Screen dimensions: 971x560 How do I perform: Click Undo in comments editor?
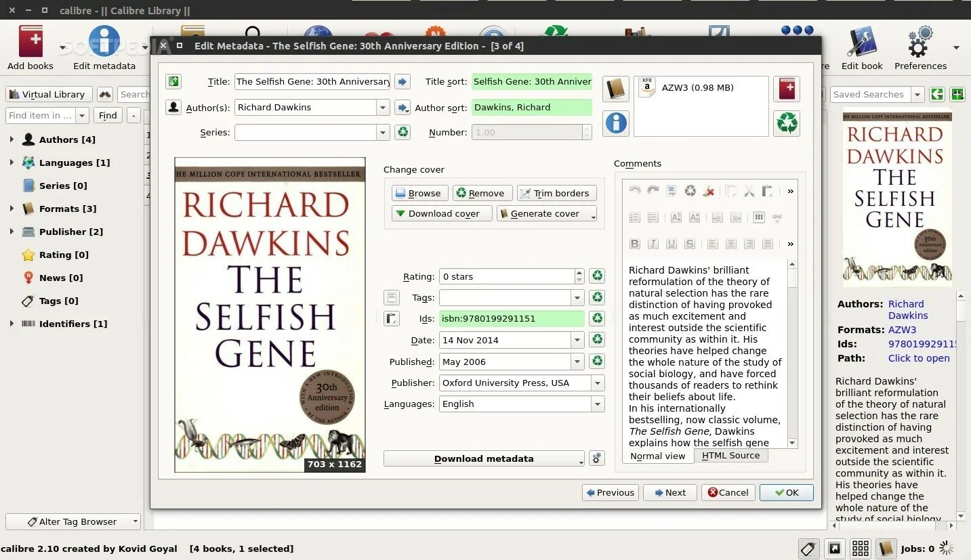pyautogui.click(x=635, y=191)
